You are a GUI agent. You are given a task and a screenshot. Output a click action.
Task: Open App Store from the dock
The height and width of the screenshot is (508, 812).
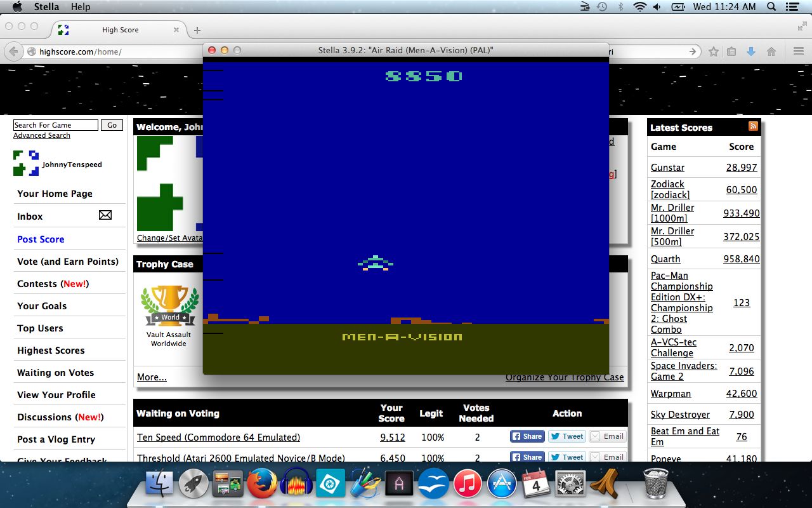[502, 485]
